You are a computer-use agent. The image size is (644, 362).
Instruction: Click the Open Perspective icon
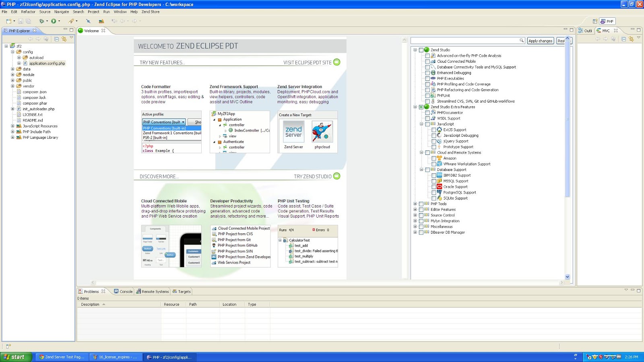pyautogui.click(x=595, y=21)
